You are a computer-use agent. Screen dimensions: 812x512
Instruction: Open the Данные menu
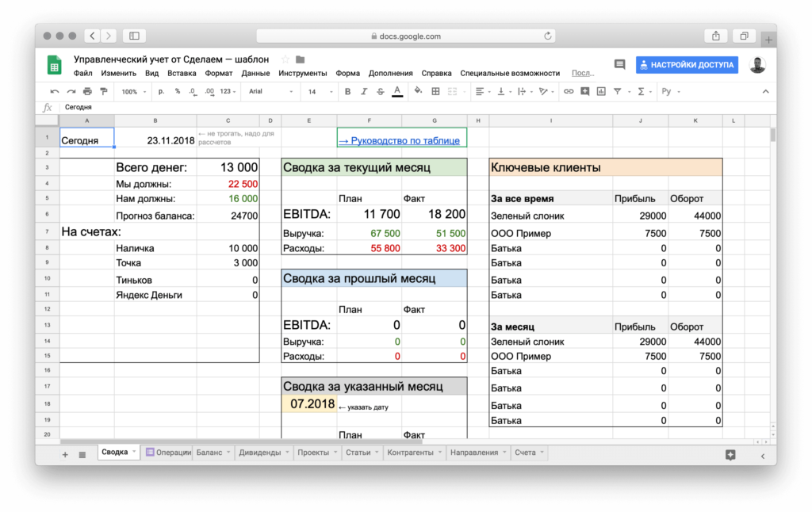pos(255,73)
